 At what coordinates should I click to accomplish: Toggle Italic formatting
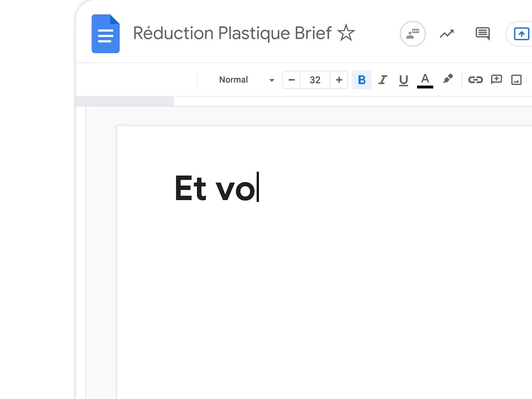pos(383,80)
